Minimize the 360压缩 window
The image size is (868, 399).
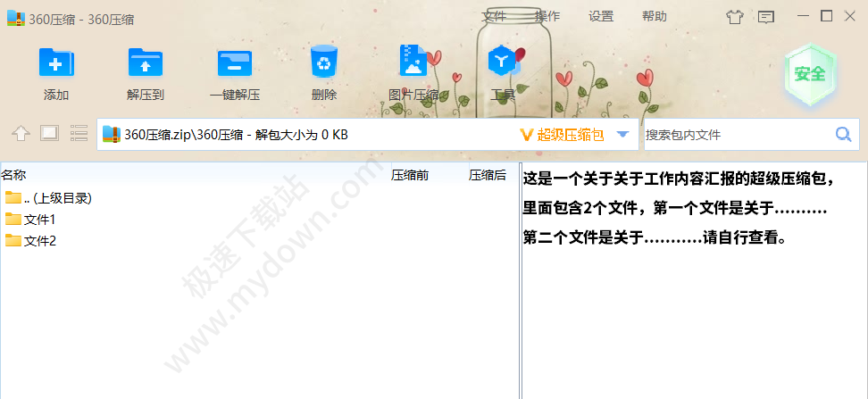tap(803, 16)
